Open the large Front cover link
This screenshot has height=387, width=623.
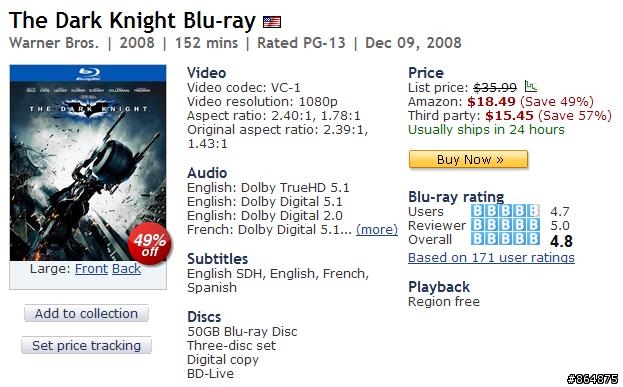[91, 269]
